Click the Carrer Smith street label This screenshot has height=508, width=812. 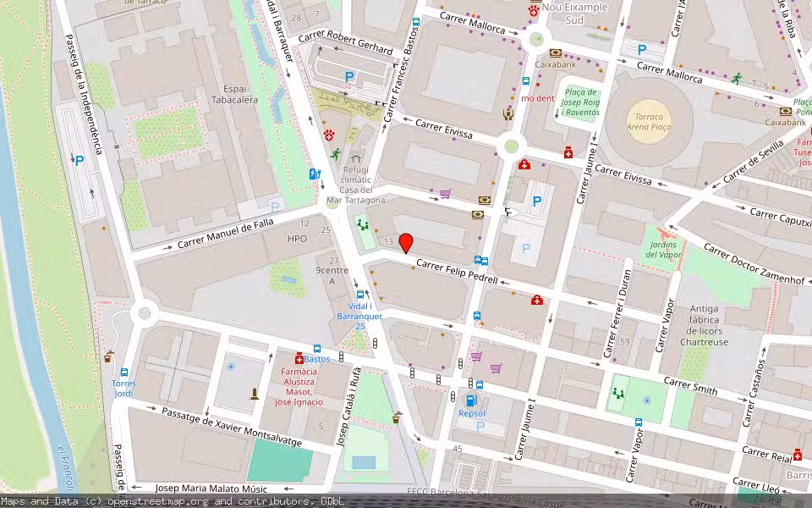[x=690, y=386]
